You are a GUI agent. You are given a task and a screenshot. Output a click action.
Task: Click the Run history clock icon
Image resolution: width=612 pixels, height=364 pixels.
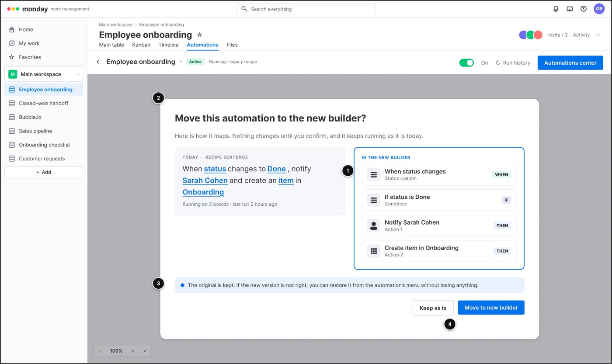tap(497, 63)
